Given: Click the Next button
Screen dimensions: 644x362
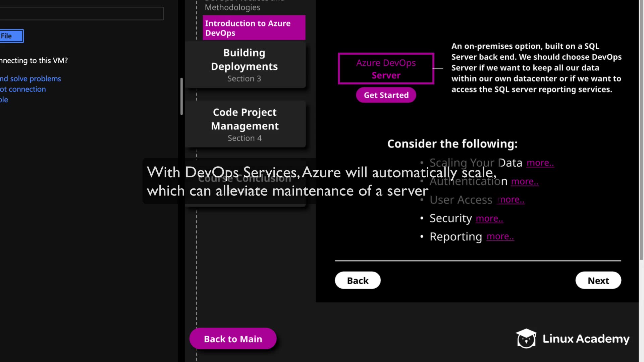Looking at the screenshot, I should point(598,281).
